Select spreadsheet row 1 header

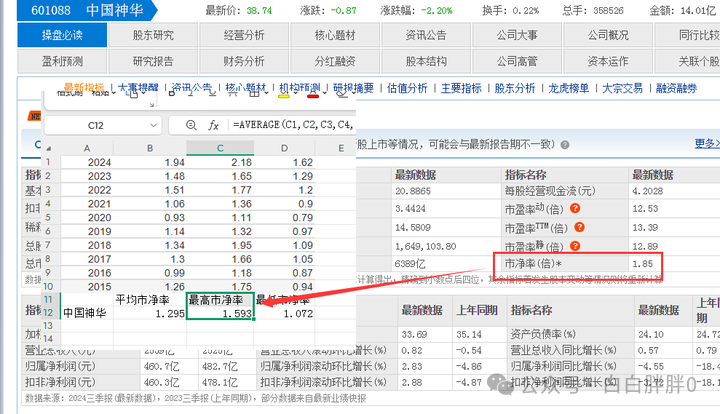(x=48, y=162)
